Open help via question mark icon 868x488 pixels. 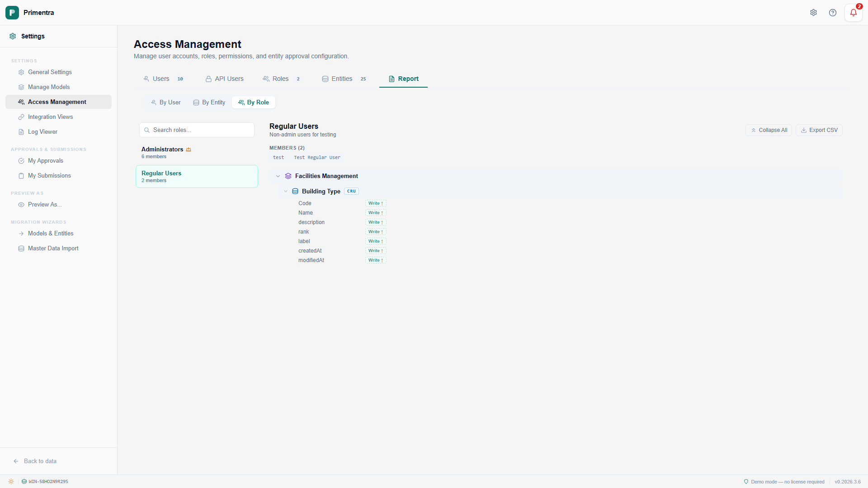(833, 13)
